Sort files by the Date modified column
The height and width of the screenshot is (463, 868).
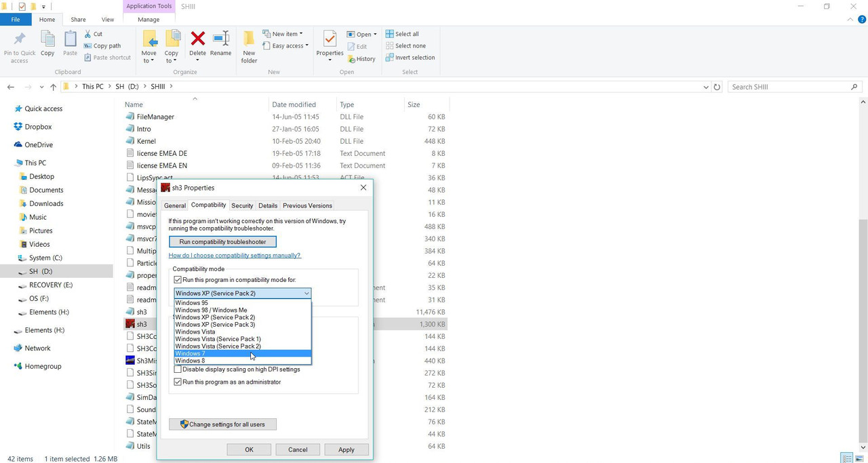[294, 104]
